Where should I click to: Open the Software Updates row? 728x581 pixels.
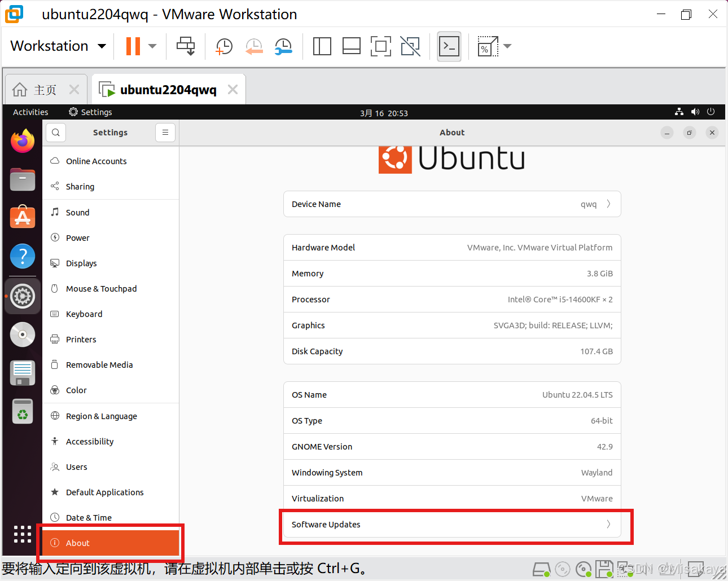[452, 525]
